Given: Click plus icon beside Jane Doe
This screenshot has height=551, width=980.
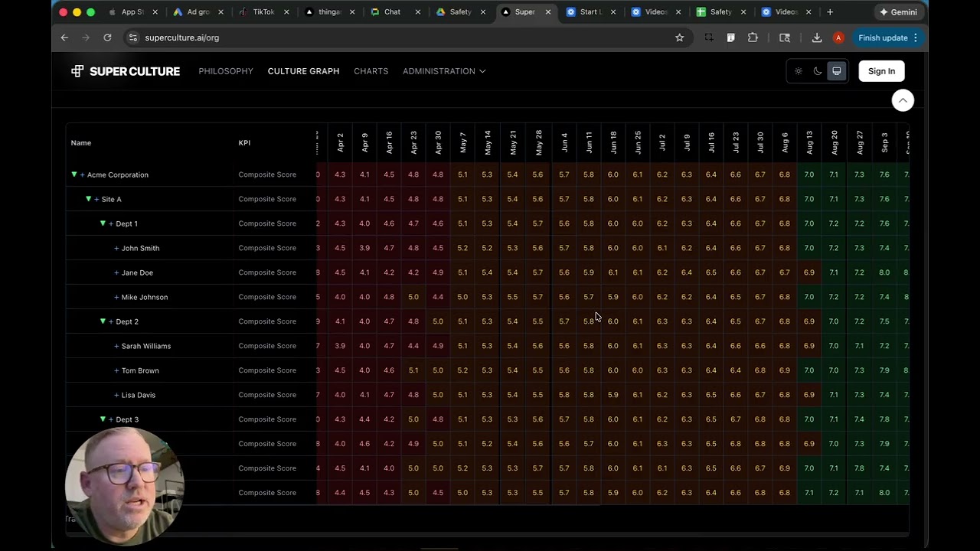Looking at the screenshot, I should point(116,272).
